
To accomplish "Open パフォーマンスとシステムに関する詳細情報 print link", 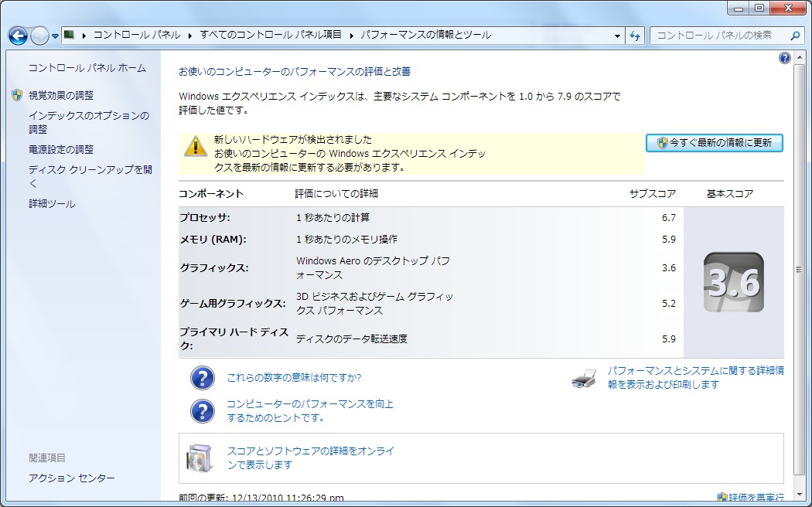I will pyautogui.click(x=695, y=378).
